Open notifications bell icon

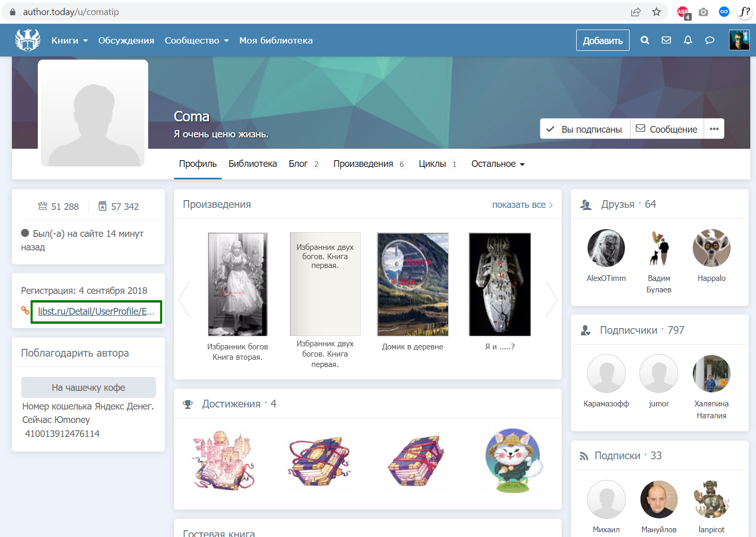pyautogui.click(x=688, y=40)
